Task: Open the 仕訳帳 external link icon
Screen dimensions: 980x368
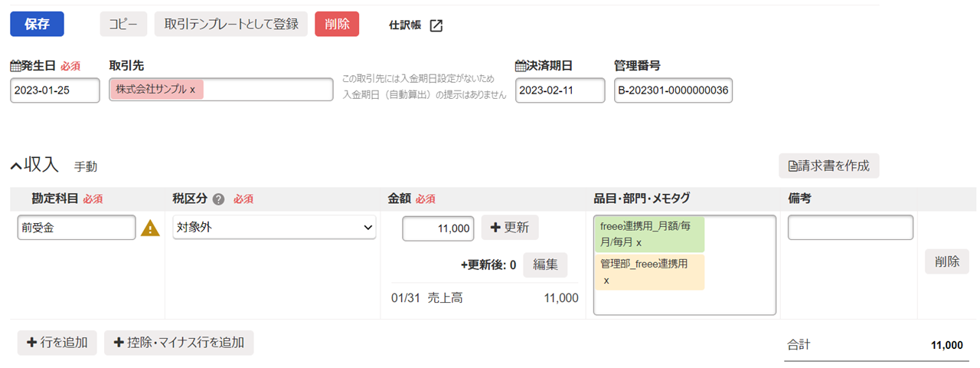Action: click(436, 25)
